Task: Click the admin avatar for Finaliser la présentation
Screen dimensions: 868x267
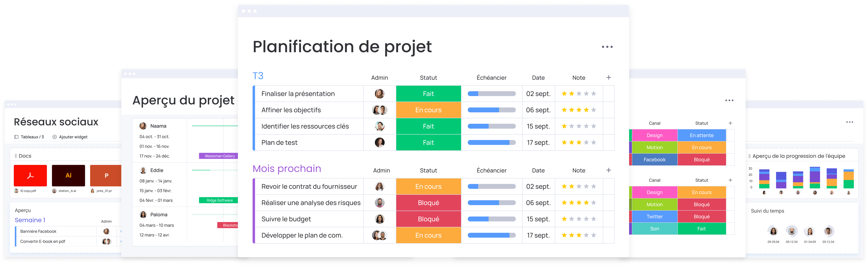Action: (x=380, y=94)
